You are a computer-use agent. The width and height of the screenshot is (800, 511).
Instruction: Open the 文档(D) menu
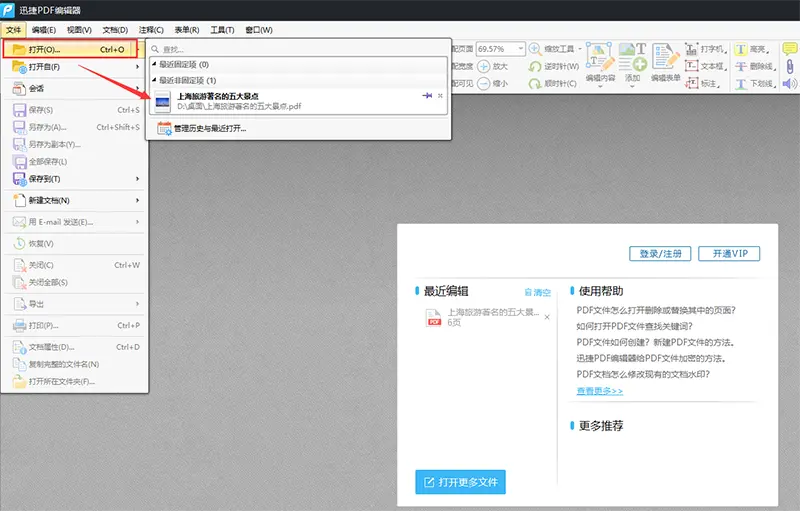tap(115, 30)
